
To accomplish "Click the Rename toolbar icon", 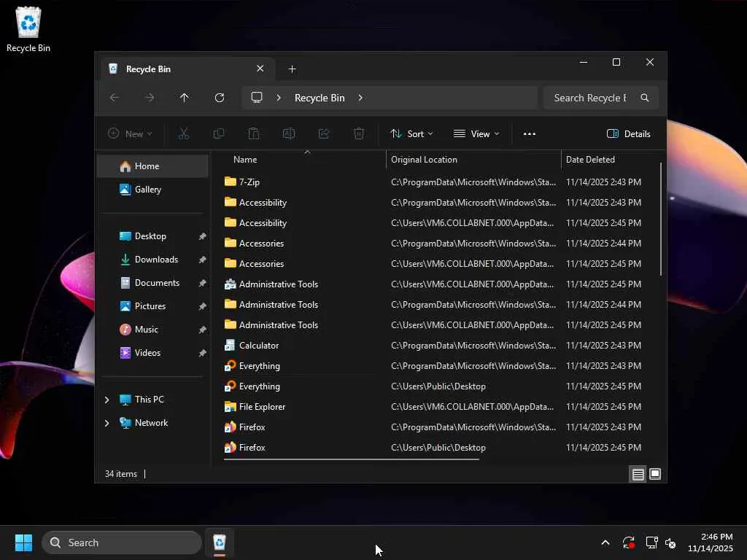I will click(x=289, y=134).
